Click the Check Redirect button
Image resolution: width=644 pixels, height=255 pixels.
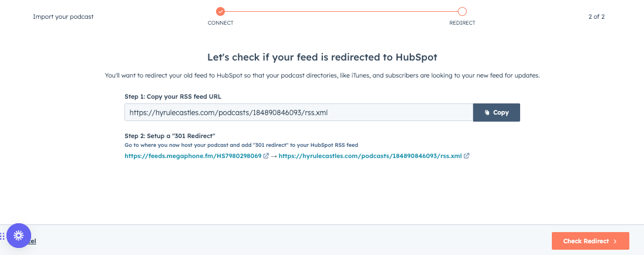click(590, 241)
